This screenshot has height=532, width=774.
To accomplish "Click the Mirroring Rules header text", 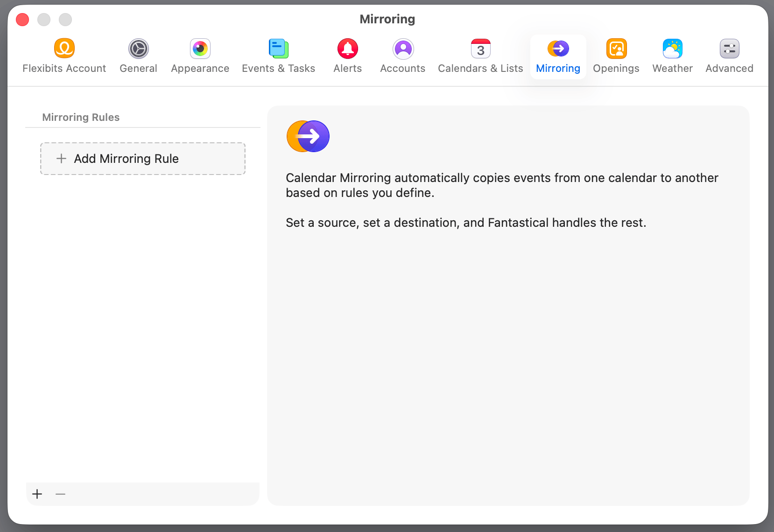I will (x=81, y=117).
